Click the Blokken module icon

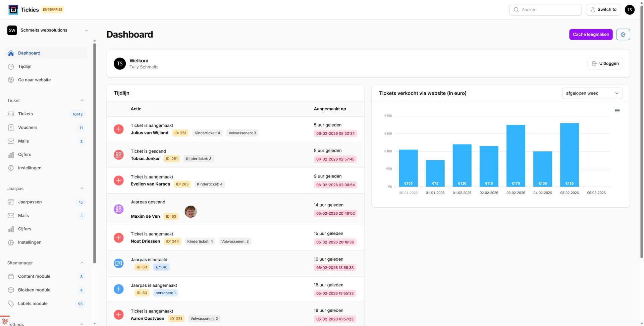click(11, 290)
